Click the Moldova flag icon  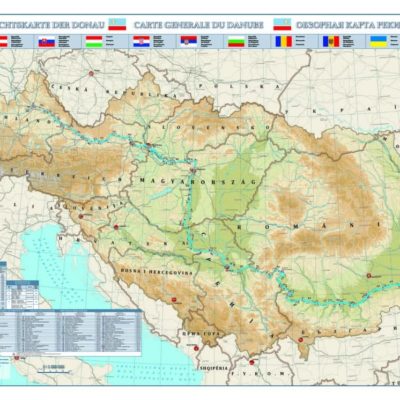pyautogui.click(x=331, y=42)
